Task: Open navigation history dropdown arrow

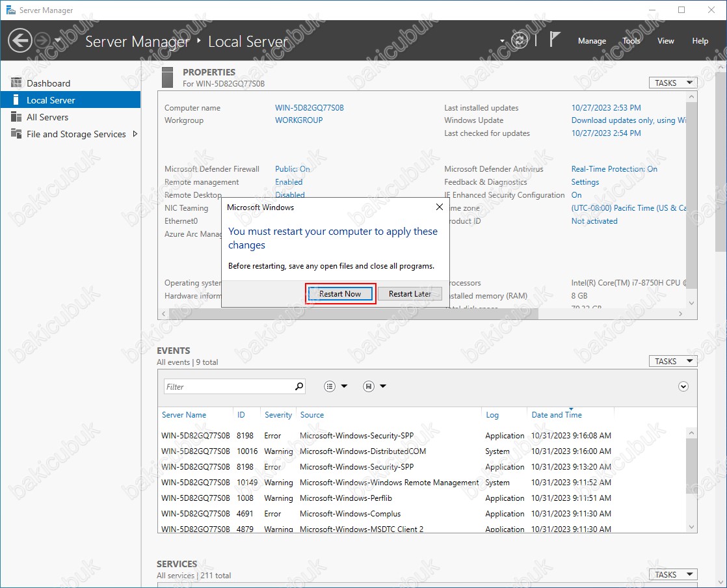Action: [58, 40]
